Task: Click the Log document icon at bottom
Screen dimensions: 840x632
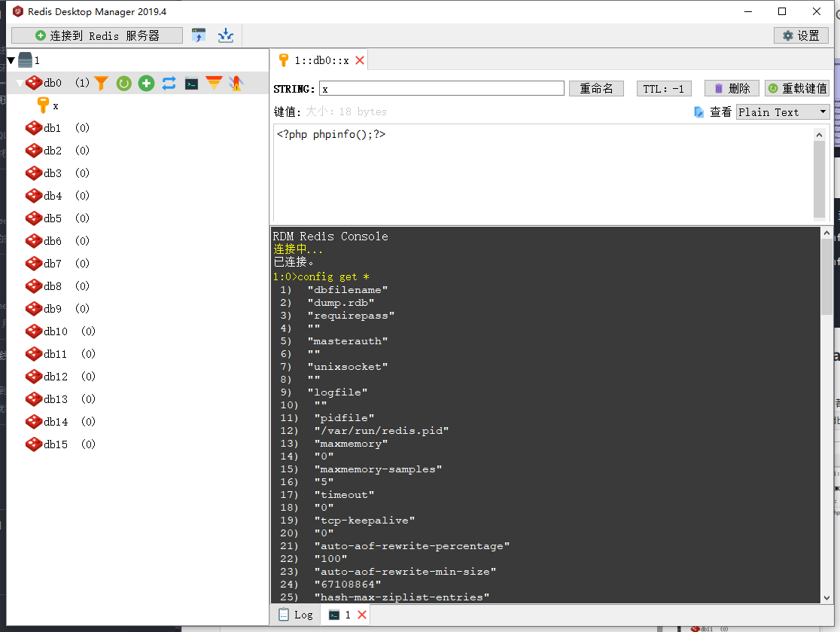Action: (284, 615)
